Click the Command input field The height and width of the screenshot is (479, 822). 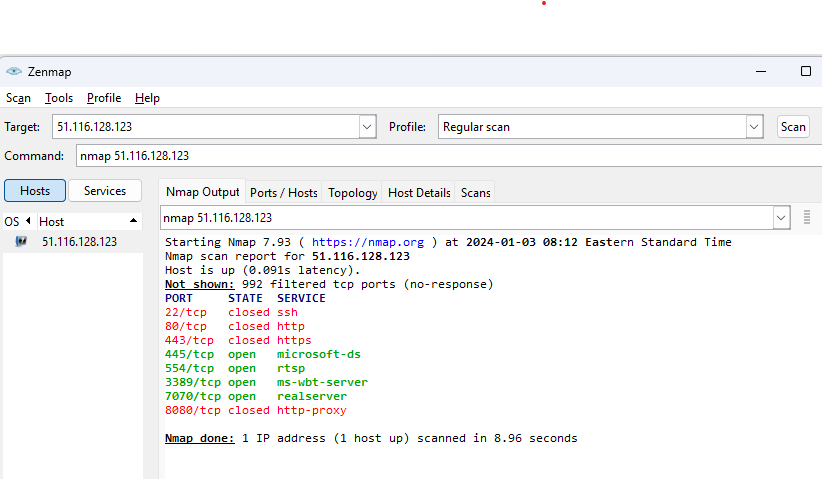coord(449,156)
